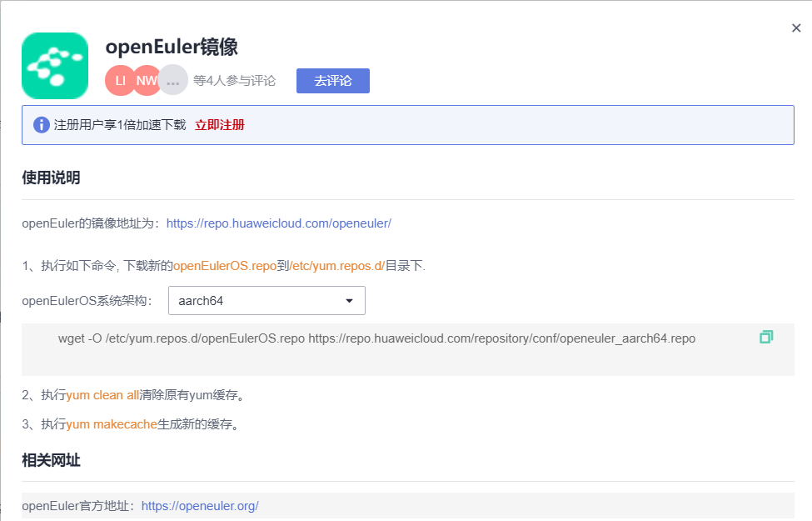Click the dropdown arrow beside aarch64
The height and width of the screenshot is (521, 812).
pyautogui.click(x=349, y=301)
